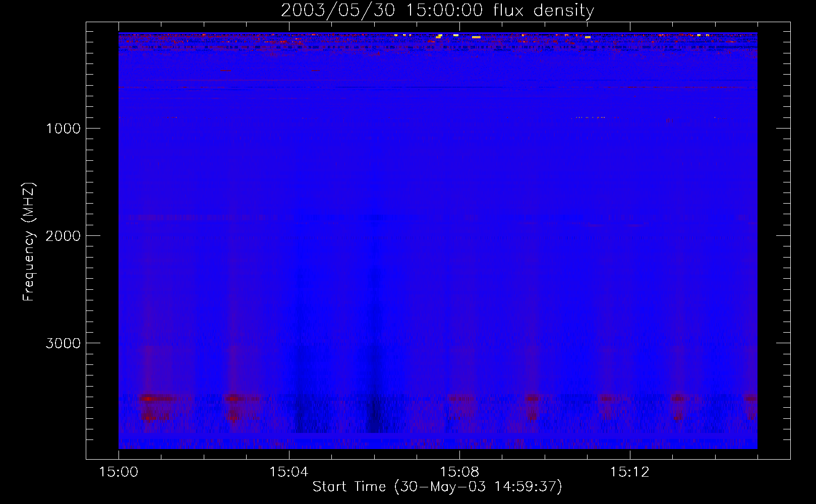
Task: Click the 15:04 time tick label
Action: pos(288,472)
